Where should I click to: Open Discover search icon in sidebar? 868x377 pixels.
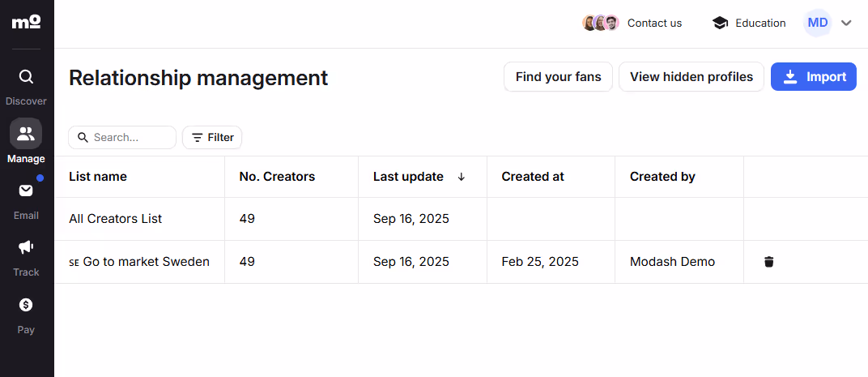(26, 77)
